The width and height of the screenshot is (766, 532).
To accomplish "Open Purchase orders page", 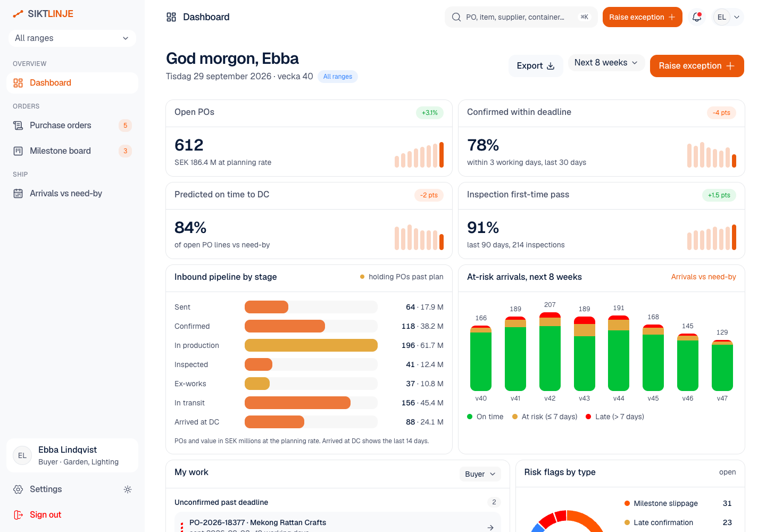I will pyautogui.click(x=72, y=126).
